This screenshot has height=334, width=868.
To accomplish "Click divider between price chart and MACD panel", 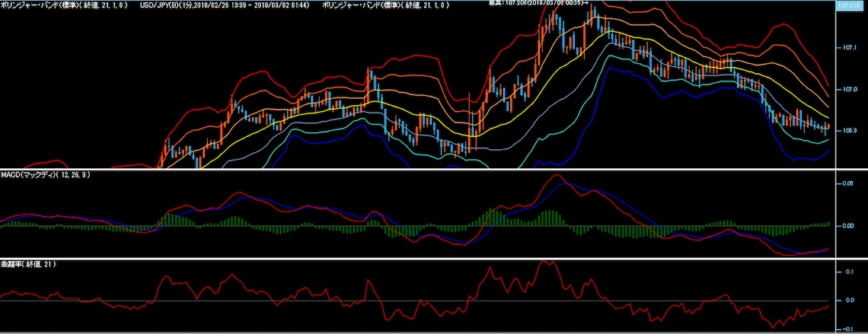I will click(x=434, y=169).
